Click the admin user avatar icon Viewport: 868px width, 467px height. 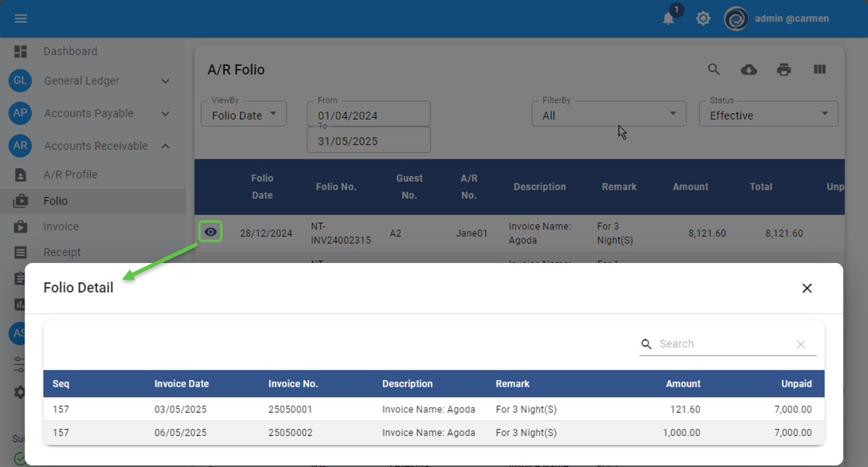(x=736, y=18)
